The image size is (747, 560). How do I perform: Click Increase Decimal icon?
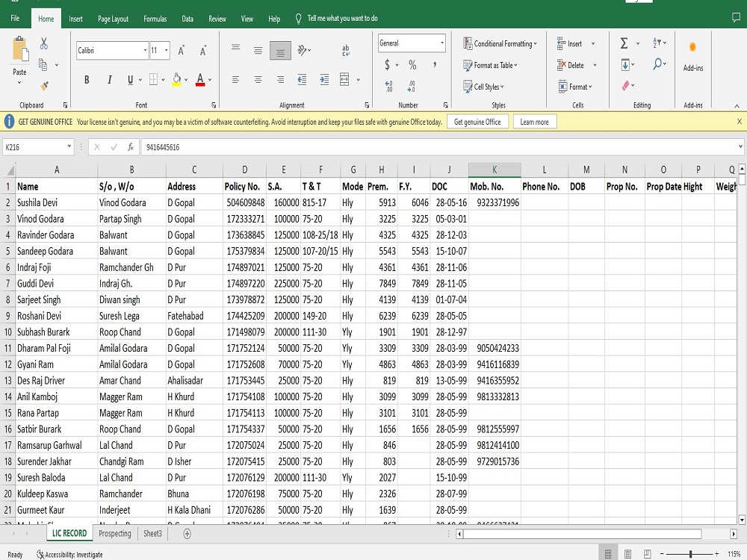point(388,86)
